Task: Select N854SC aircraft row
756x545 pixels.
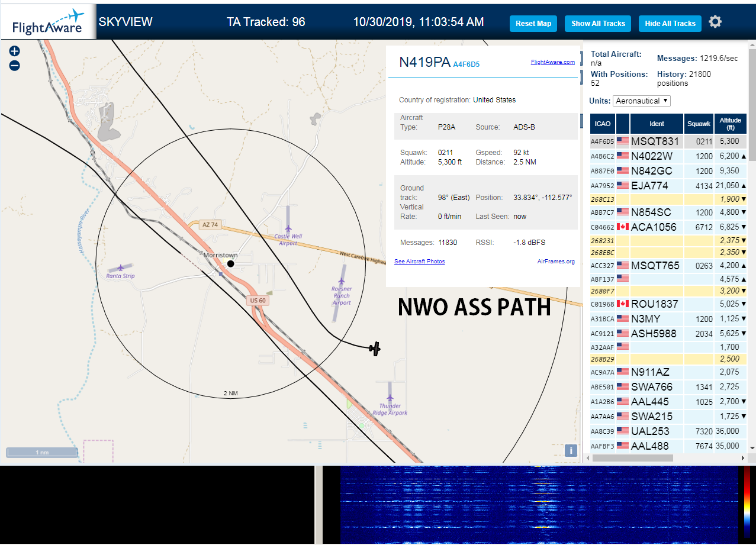Action: 668,212
